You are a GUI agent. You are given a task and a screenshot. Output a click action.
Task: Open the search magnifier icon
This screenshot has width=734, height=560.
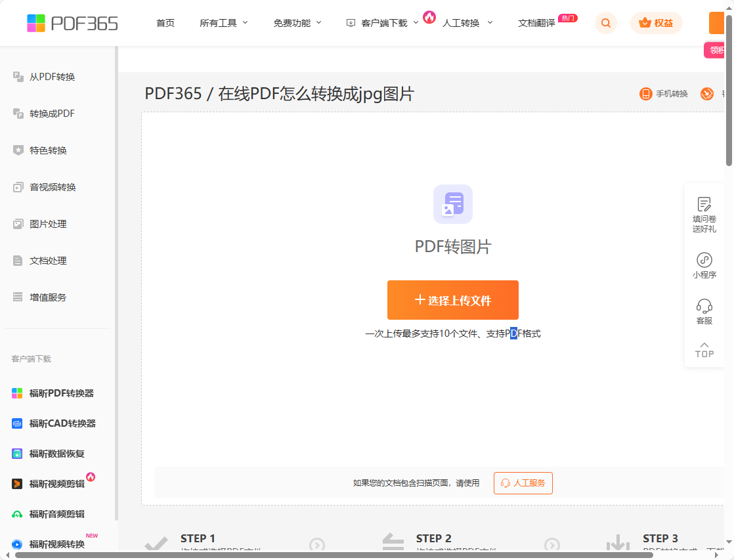tap(606, 23)
